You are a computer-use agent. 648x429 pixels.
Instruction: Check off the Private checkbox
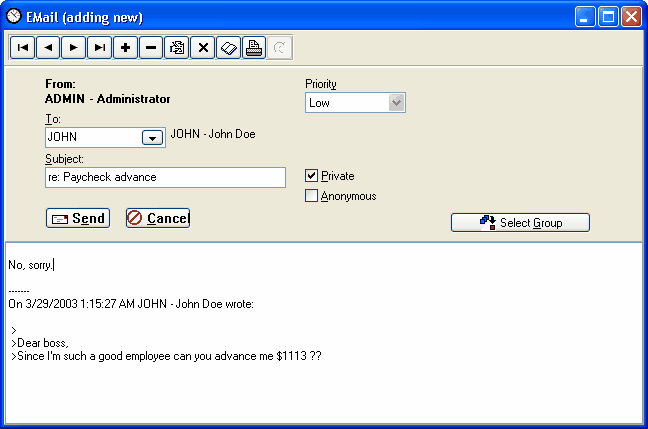pos(311,176)
